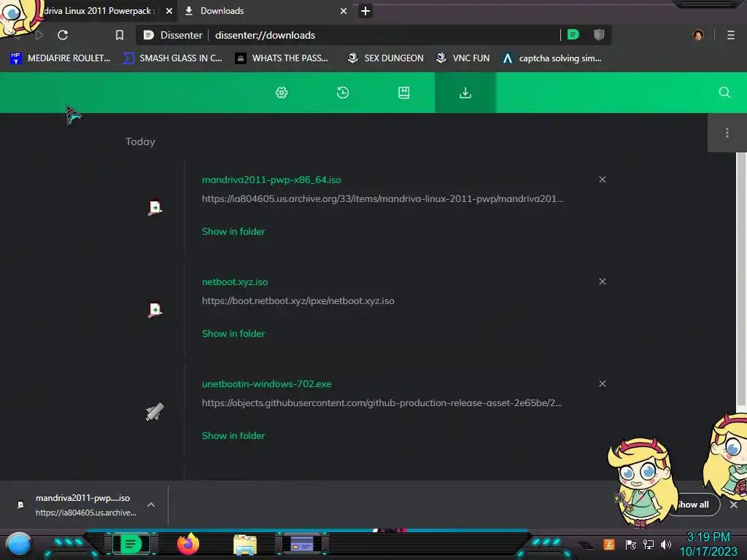Close the bottom downloads shelf
Viewport: 747px width, 560px height.
[734, 505]
